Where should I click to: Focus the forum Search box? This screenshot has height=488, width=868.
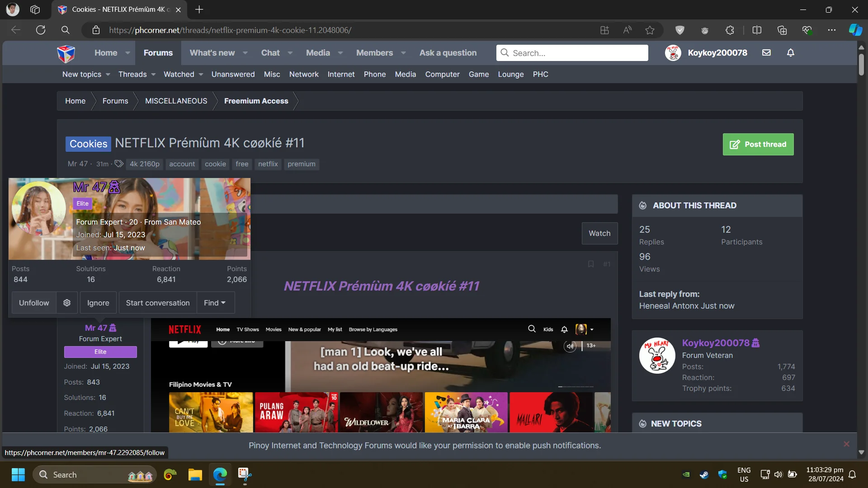tap(572, 53)
